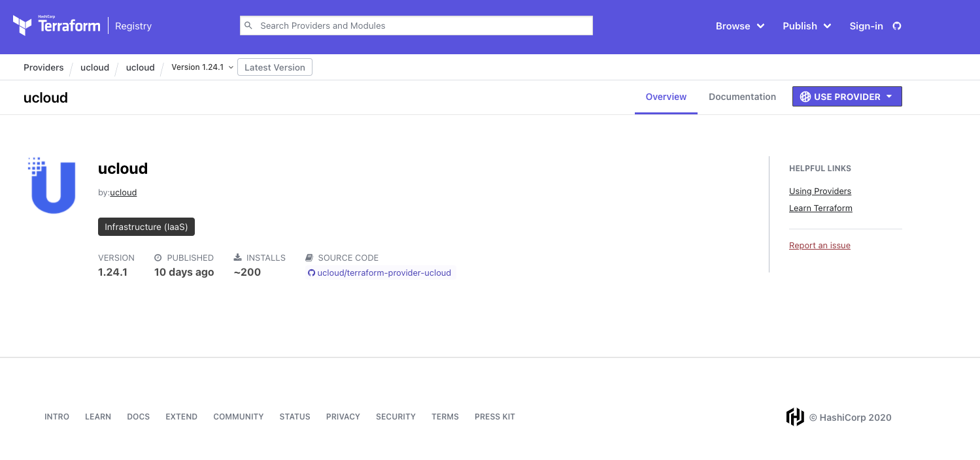Click the HashiCorp logo in the footer

(x=795, y=417)
